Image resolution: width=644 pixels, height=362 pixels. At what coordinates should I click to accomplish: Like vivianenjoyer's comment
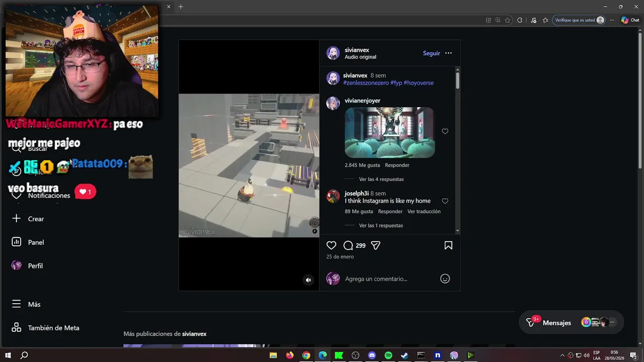[445, 131]
